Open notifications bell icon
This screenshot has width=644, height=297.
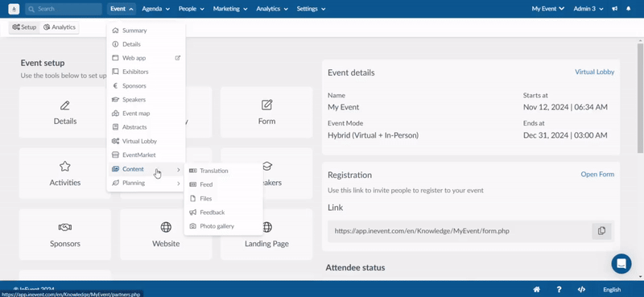[x=629, y=9]
